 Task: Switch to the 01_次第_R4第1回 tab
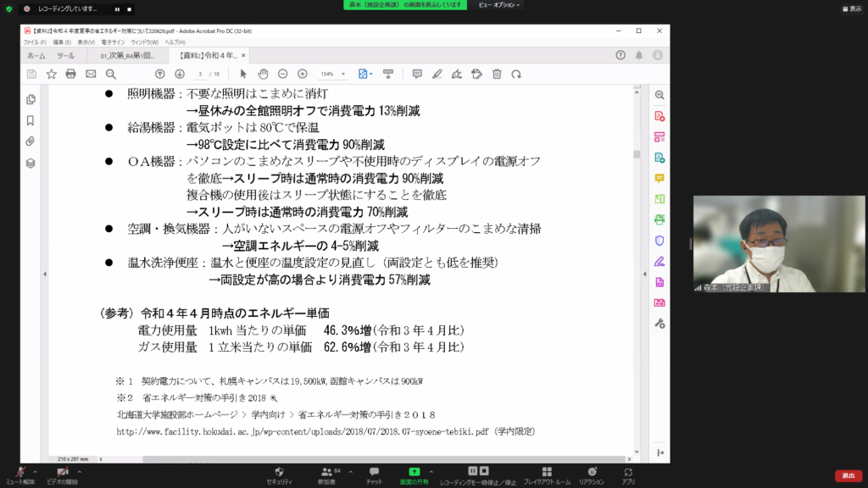pos(125,56)
